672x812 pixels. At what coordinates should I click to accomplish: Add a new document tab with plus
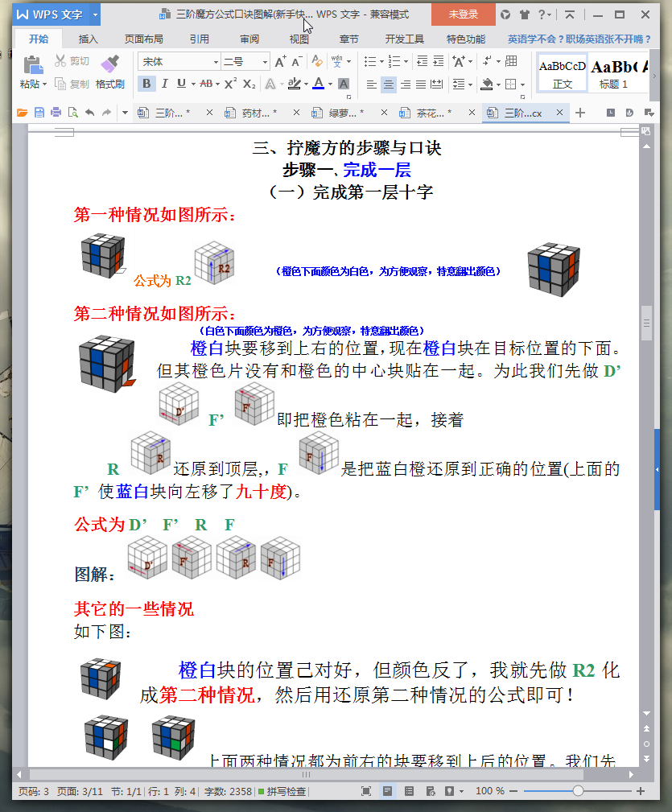click(x=580, y=113)
